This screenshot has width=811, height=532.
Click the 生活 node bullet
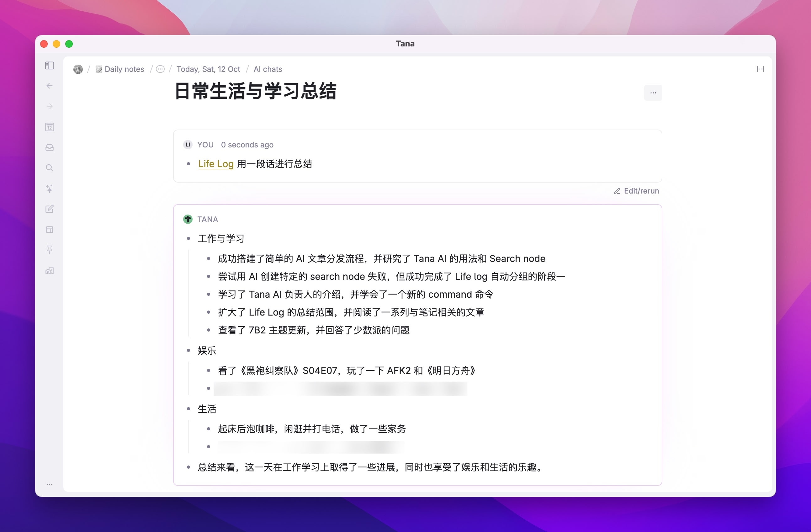coord(188,409)
